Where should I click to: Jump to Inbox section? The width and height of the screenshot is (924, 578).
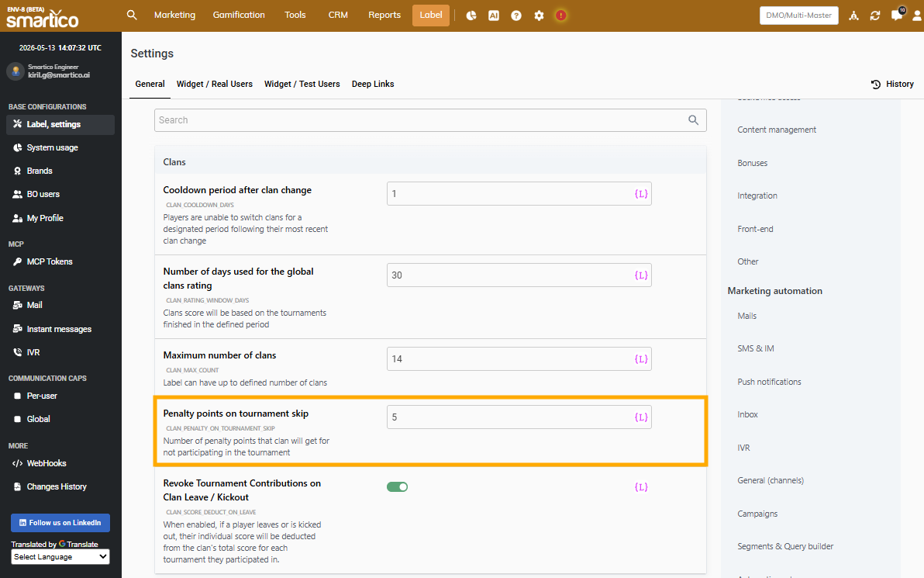(747, 414)
